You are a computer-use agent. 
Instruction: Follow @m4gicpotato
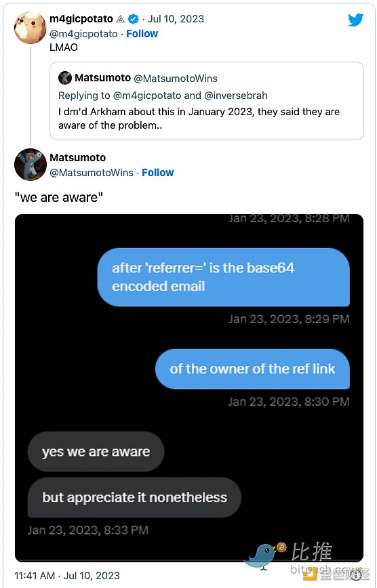pos(142,34)
